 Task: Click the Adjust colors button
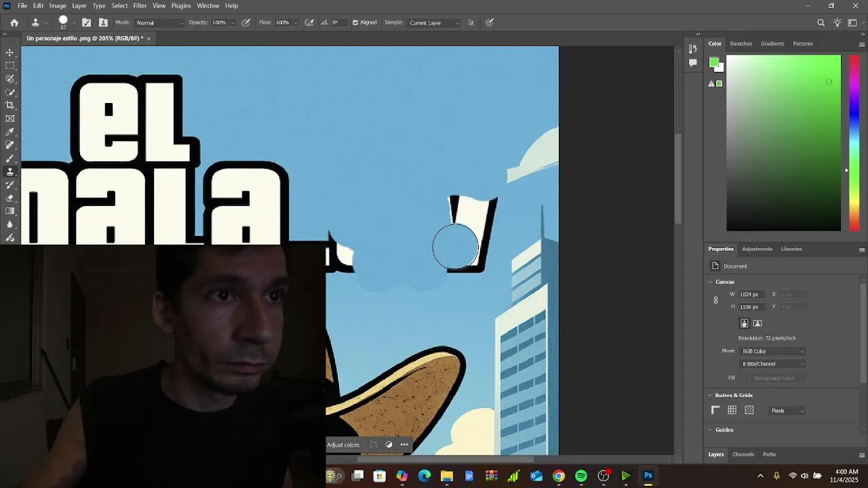coord(343,445)
